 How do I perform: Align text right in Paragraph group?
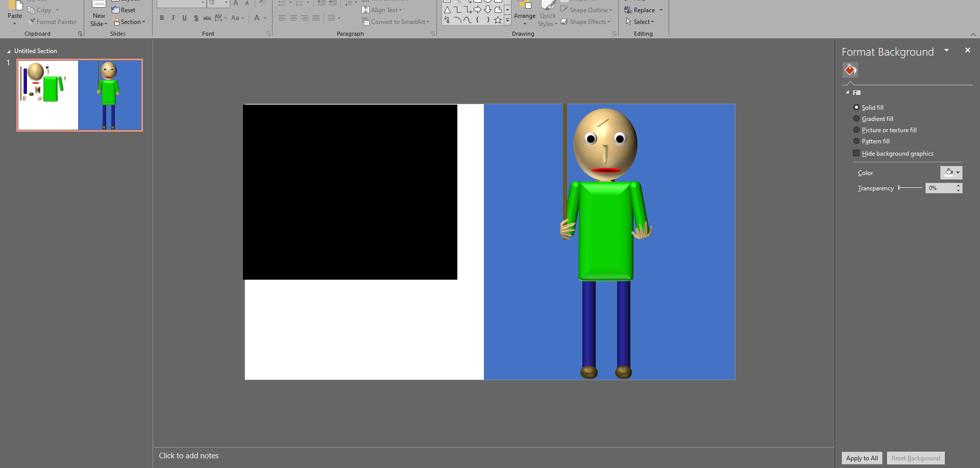click(x=304, y=18)
